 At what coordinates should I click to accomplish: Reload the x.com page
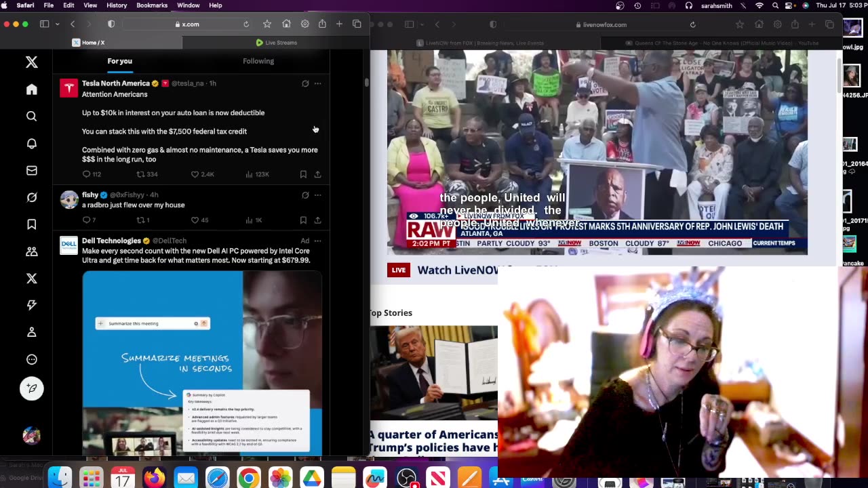tap(246, 24)
